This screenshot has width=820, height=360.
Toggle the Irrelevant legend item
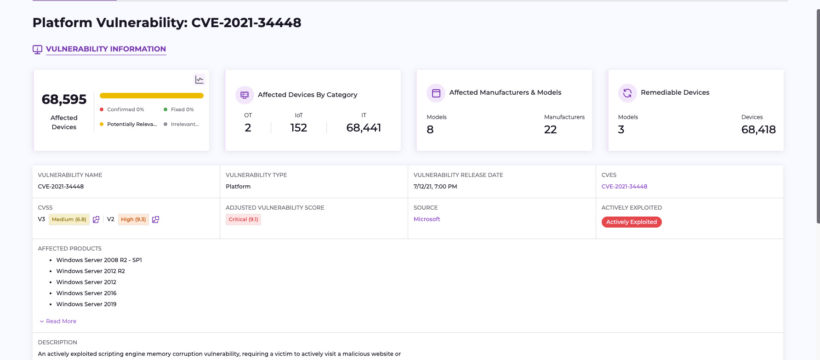[181, 125]
